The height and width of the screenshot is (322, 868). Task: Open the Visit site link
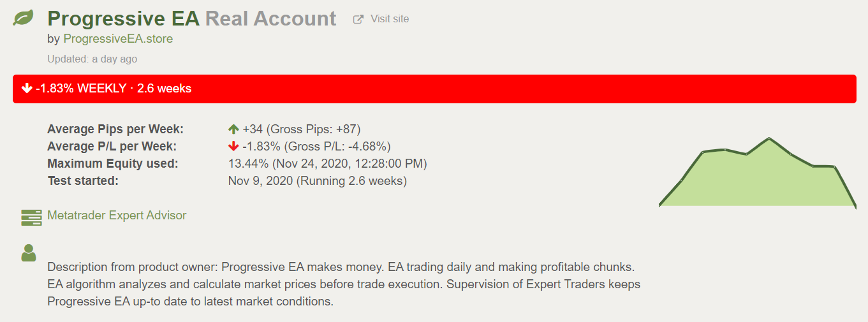(x=390, y=19)
